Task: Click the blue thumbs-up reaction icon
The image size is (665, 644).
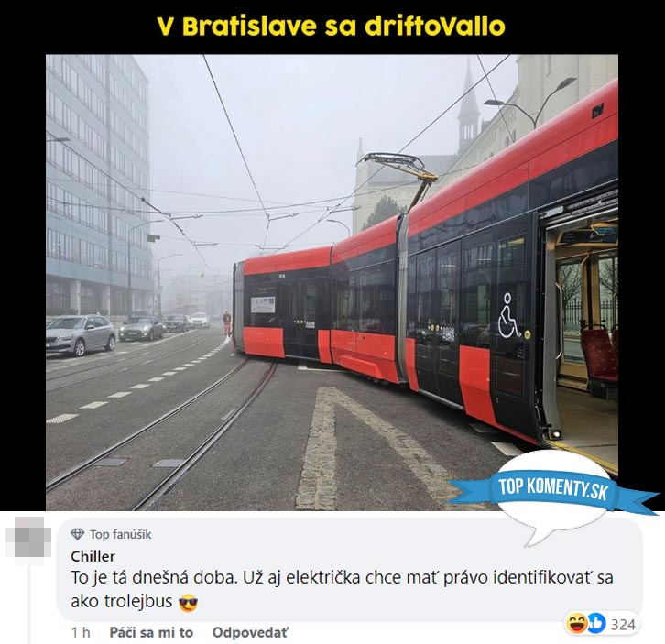Action: click(596, 623)
